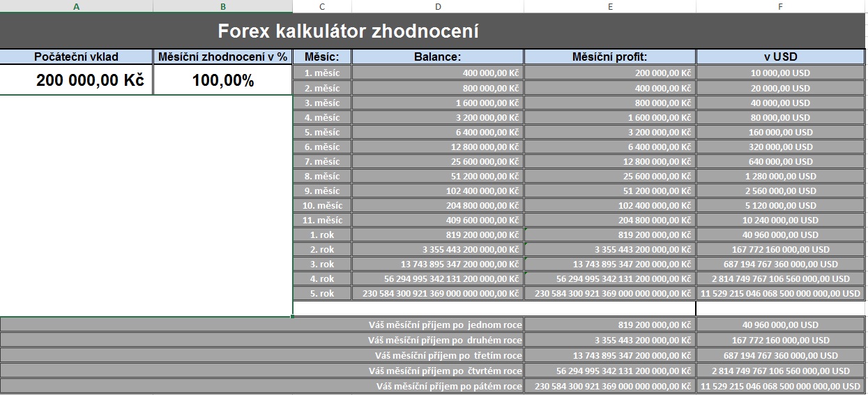The image size is (868, 395).
Task: Select the 'Měsíční profit:' header cell
Action: coord(610,57)
